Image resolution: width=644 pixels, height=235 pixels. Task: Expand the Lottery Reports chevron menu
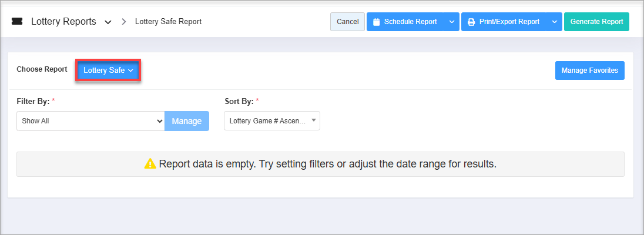coord(108,22)
